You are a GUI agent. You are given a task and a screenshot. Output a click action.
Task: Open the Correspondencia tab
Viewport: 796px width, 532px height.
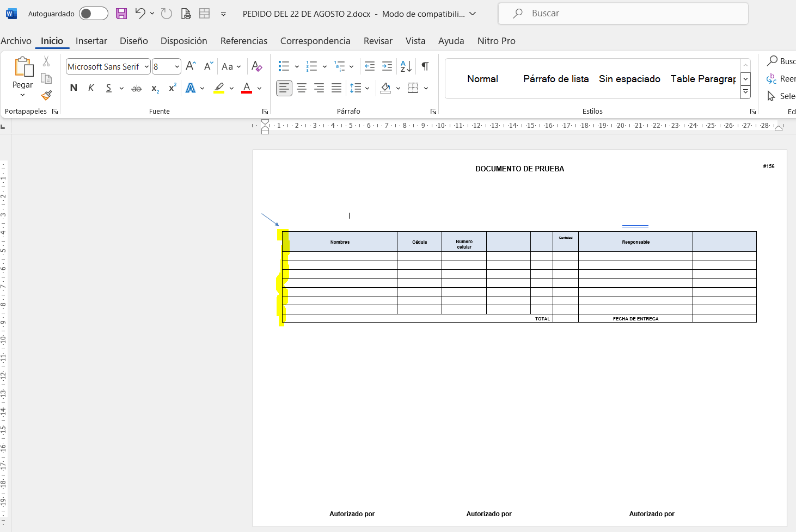pos(315,41)
